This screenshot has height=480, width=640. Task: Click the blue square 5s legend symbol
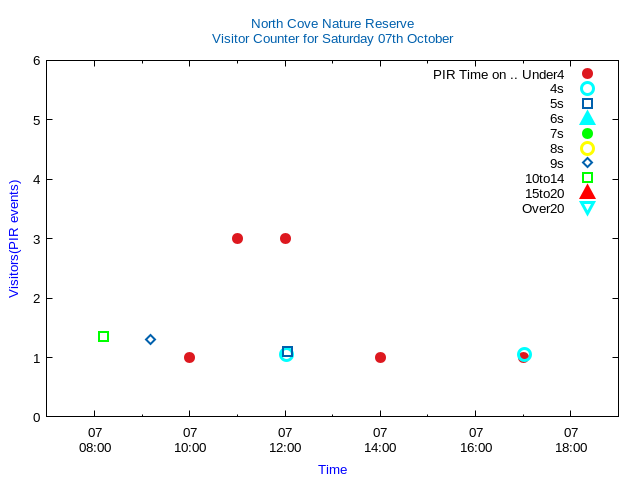587,104
